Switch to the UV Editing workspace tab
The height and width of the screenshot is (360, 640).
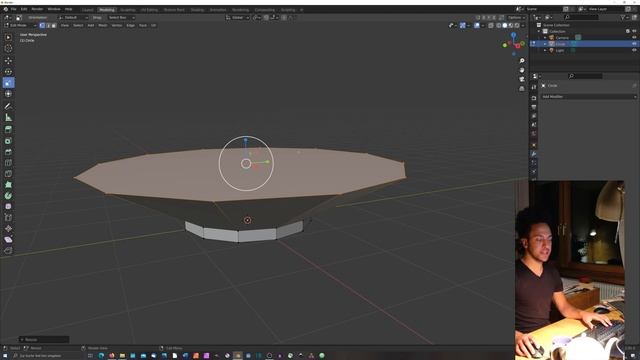(x=149, y=10)
